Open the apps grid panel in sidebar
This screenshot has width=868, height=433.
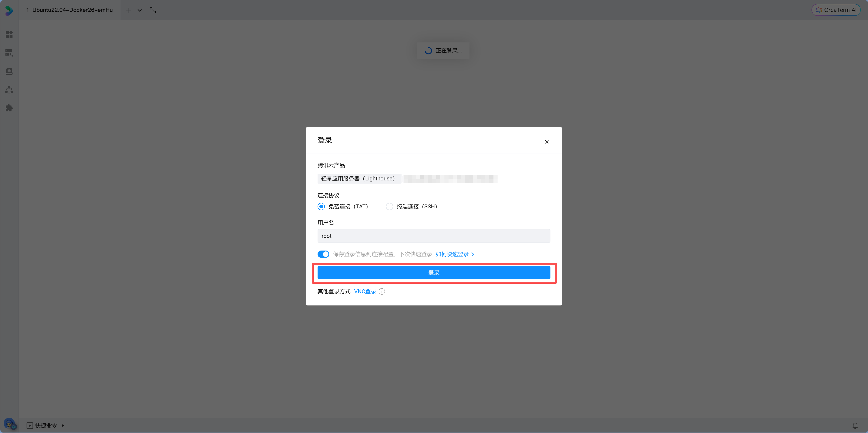[x=9, y=34]
